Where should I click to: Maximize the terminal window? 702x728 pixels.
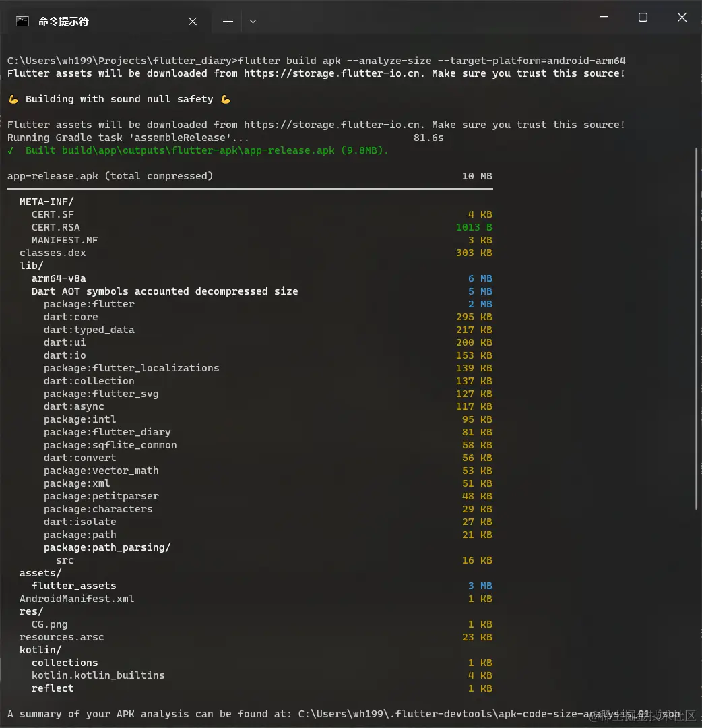(x=643, y=17)
